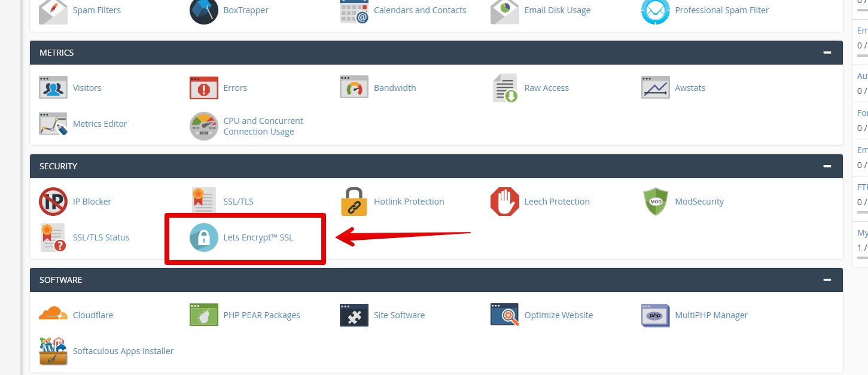Open the Calendars and Contacts icon
The height and width of the screenshot is (375, 868).
click(354, 11)
